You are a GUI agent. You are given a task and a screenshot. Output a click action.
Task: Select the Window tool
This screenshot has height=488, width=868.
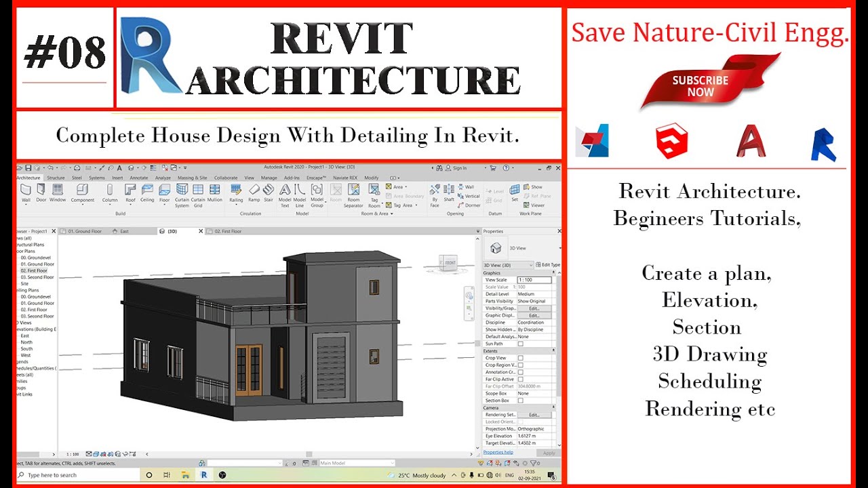click(x=58, y=192)
